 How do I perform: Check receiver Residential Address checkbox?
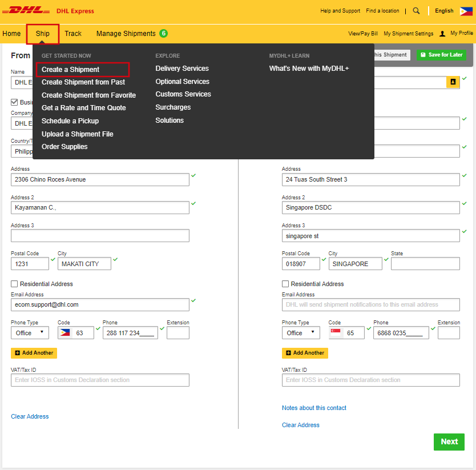[285, 284]
